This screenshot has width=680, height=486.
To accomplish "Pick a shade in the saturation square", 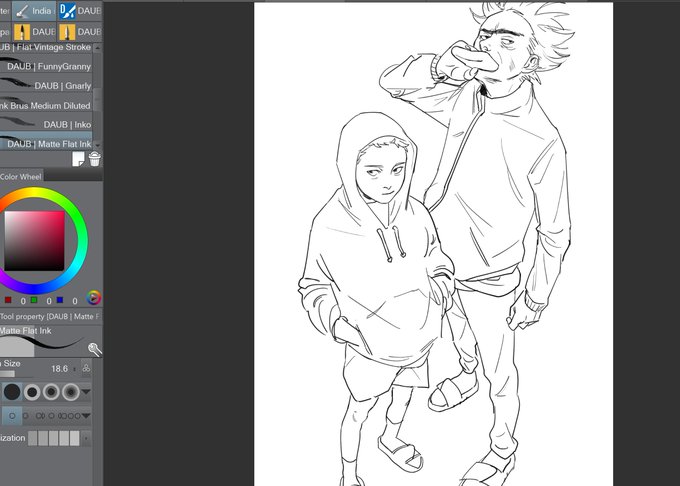I will [x=34, y=241].
